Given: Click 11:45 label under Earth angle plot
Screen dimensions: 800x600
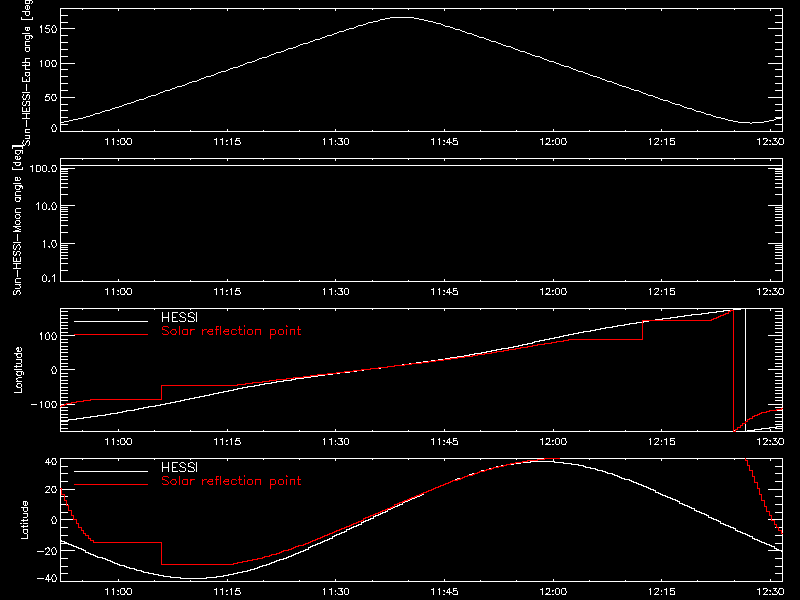Looking at the screenshot, I should 444,142.
